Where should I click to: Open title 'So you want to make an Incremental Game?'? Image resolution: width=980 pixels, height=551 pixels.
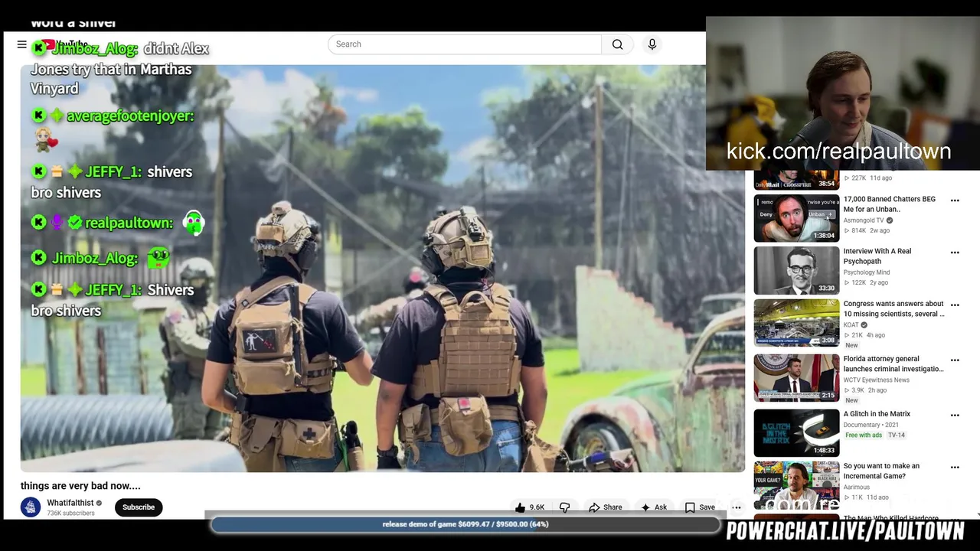(882, 471)
